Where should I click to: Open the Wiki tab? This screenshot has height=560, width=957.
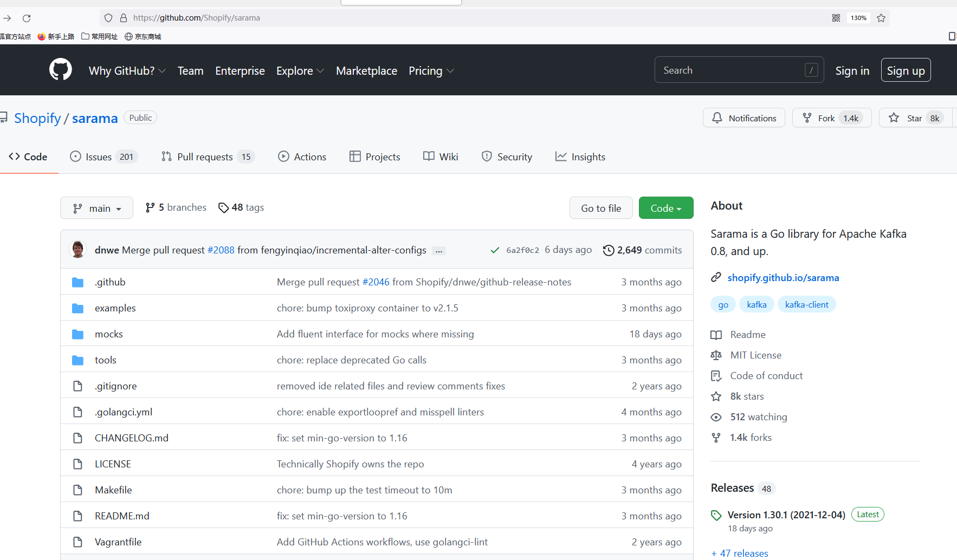pyautogui.click(x=441, y=157)
